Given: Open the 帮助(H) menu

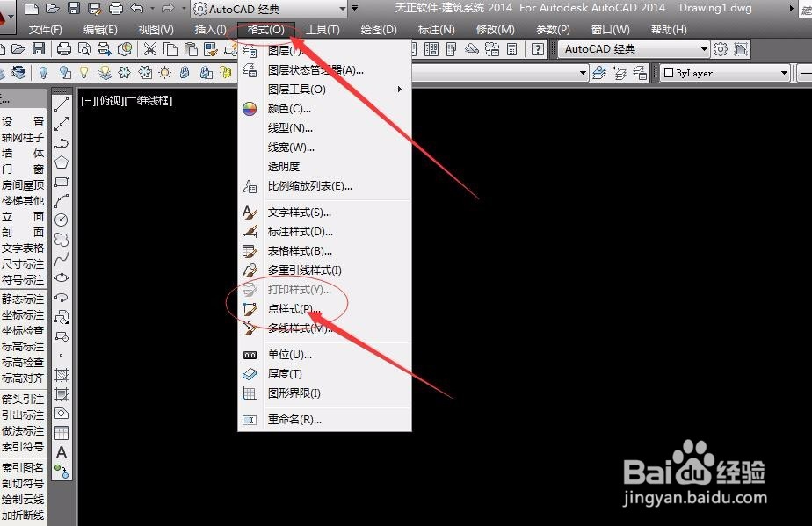Looking at the screenshot, I should [669, 30].
